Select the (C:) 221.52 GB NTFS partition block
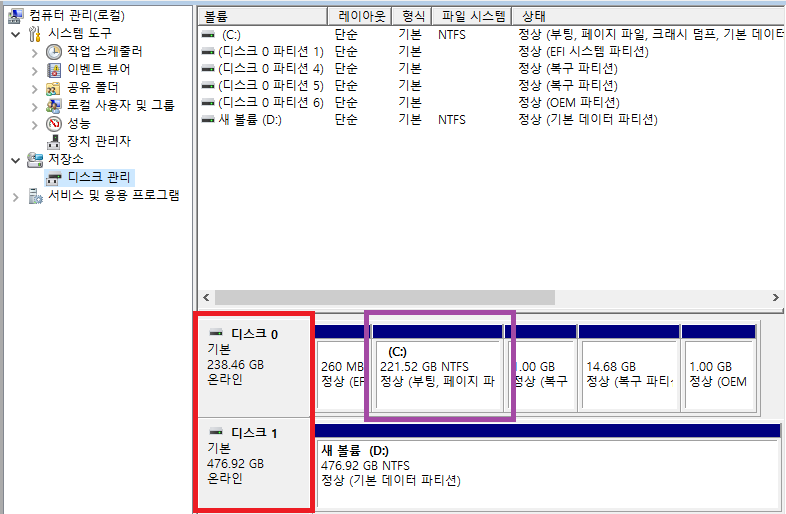786x514 pixels. pyautogui.click(x=438, y=369)
